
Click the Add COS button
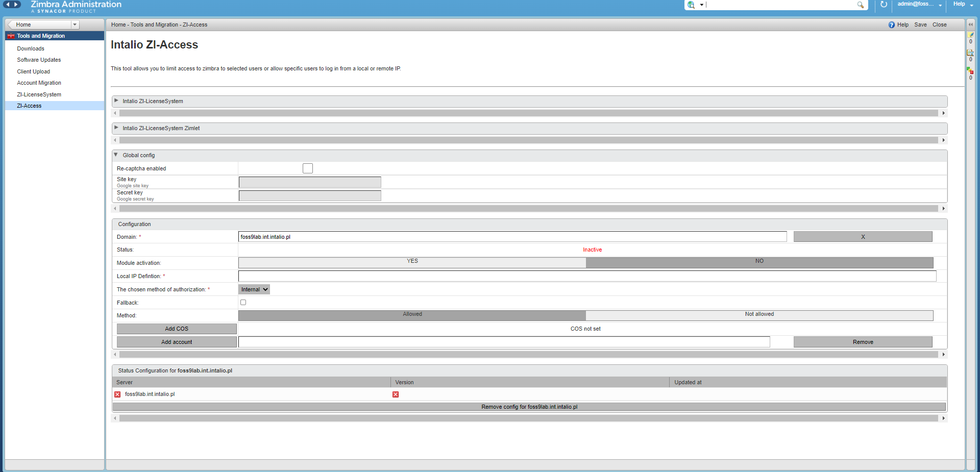click(x=177, y=329)
